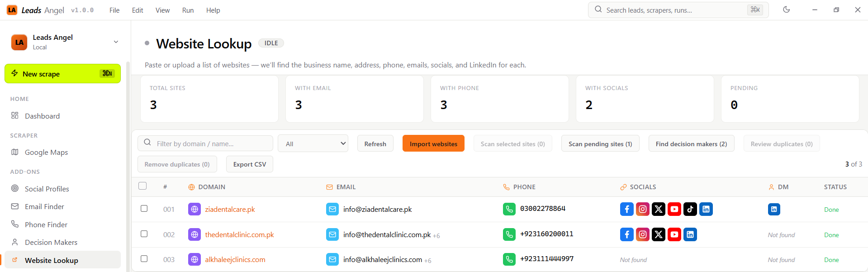Click the sidebar vertical scrollbar
This screenshot has height=272, width=868.
pos(128,166)
